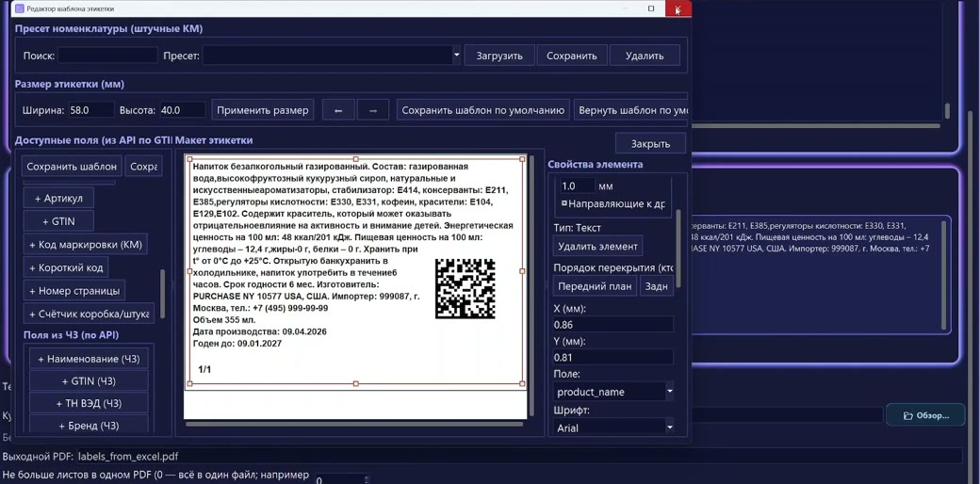Click the label canvas vertical scrollbar
980x484 pixels.
(x=531, y=285)
